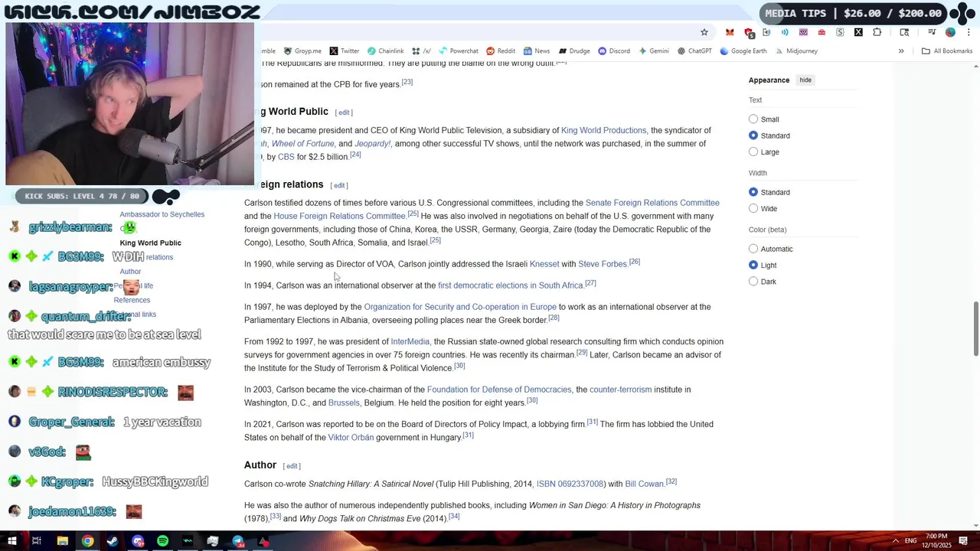Screen dimensions: 980x551
Task: Open Discord from the taskbar
Action: click(138, 541)
